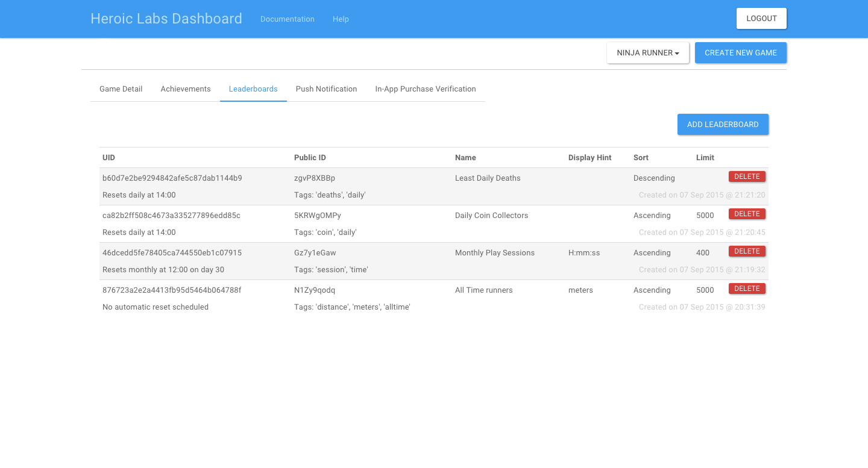Click created timestamp ending 21:21:20
This screenshot has width=868, height=468.
coord(702,195)
